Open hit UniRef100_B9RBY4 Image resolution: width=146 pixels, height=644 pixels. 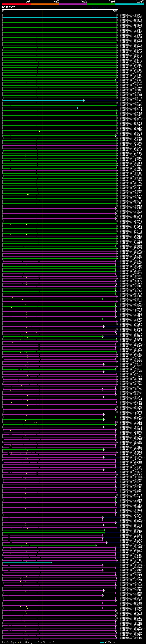131,20
